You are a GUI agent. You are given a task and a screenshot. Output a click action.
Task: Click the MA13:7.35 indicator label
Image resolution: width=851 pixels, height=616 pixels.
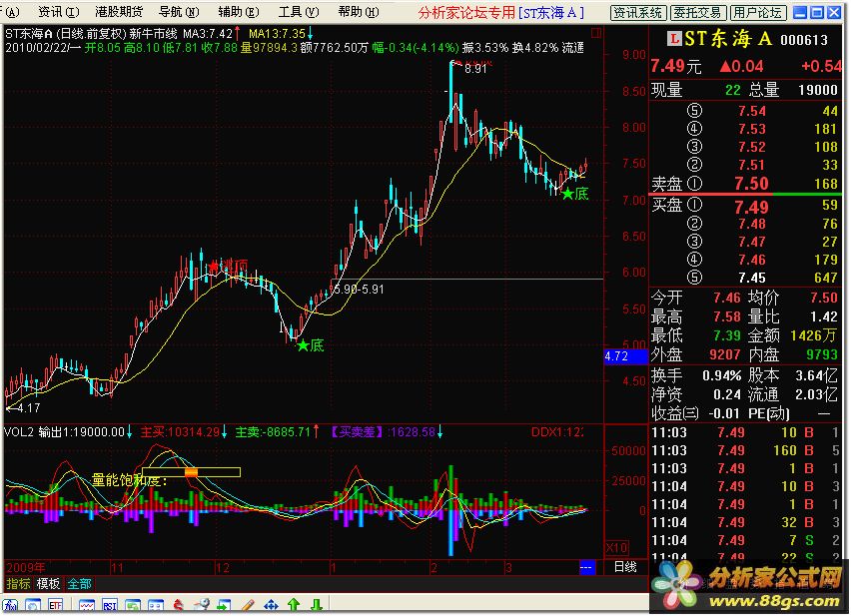[x=278, y=34]
